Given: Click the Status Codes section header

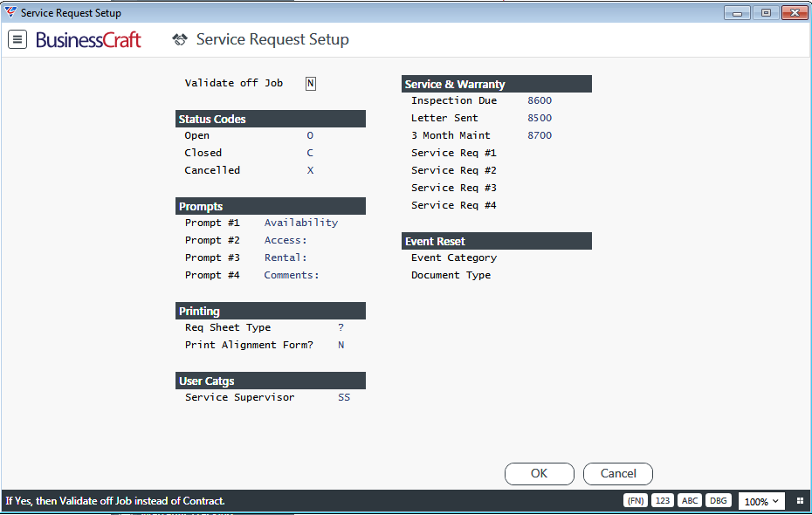Looking at the screenshot, I should coord(271,119).
